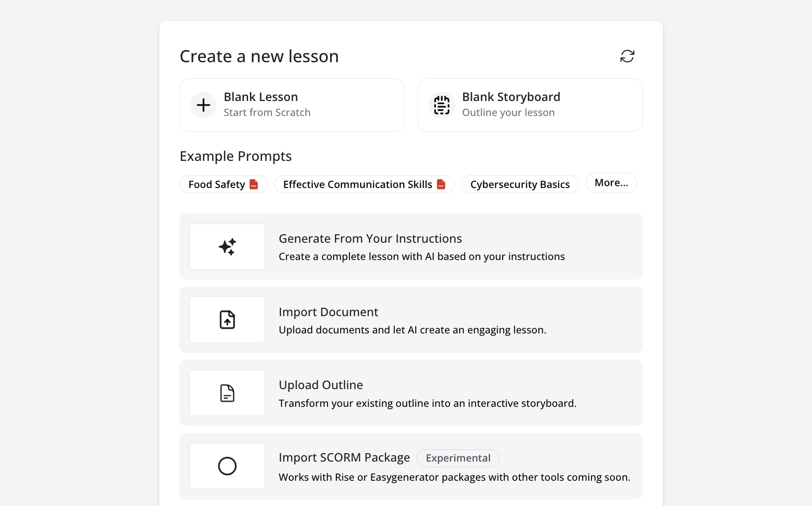The height and width of the screenshot is (506, 812).
Task: Open the Blank Storyboard option
Action: click(x=530, y=105)
